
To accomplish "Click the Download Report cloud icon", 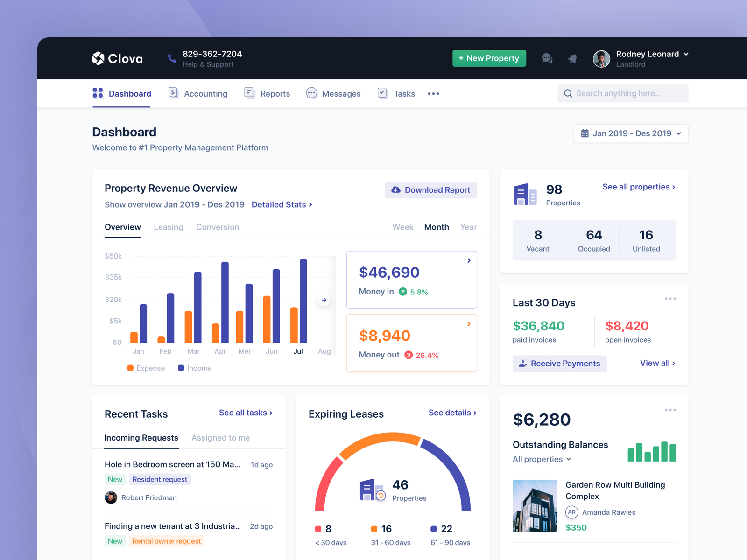I will click(x=395, y=190).
